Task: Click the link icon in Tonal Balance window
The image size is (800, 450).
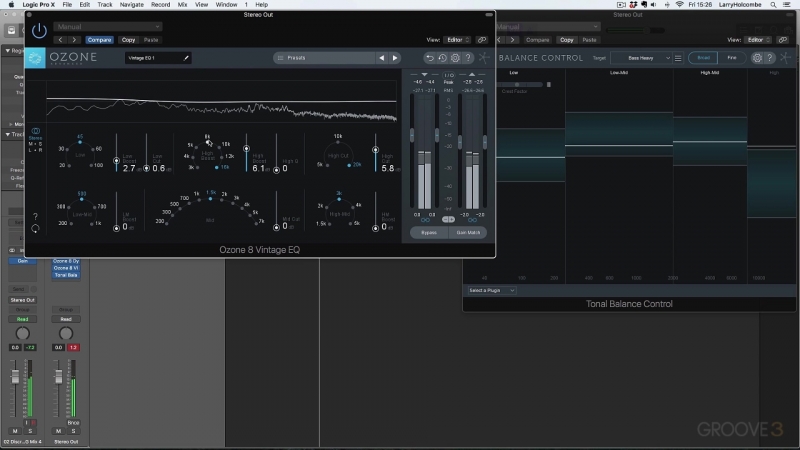Action: (783, 40)
